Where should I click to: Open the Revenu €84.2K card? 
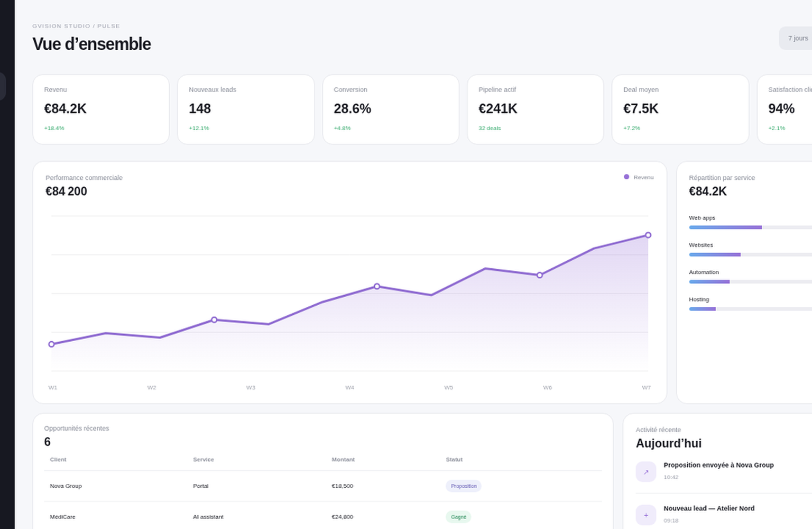click(101, 109)
